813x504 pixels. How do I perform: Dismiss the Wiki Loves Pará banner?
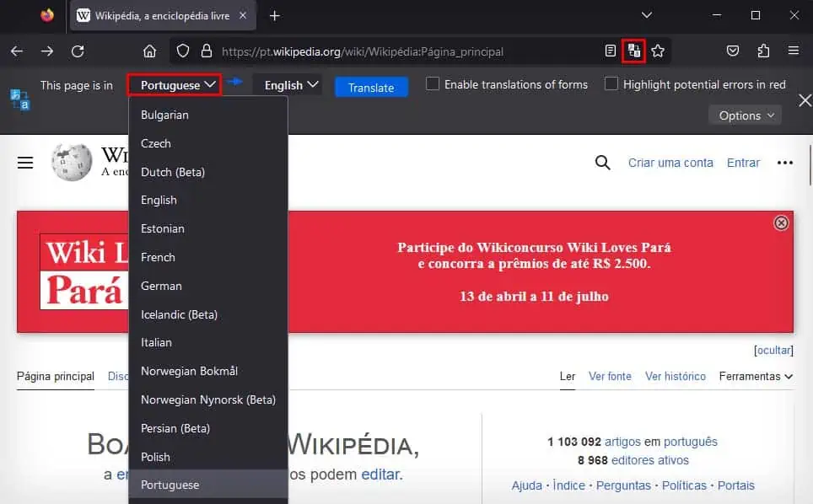[x=781, y=223]
